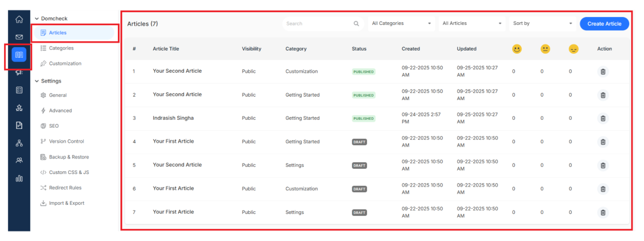Click trash icon for row 6
644x241 pixels.
point(603,189)
